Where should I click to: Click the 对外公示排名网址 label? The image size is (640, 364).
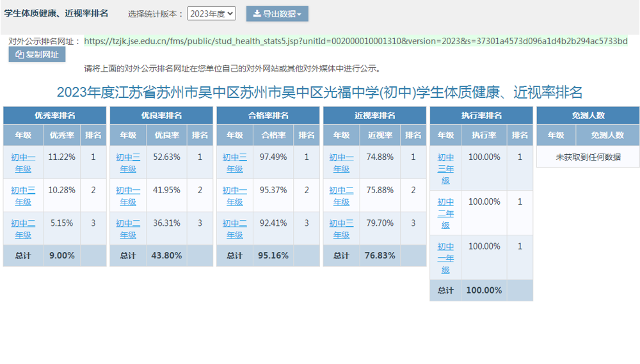click(x=44, y=41)
